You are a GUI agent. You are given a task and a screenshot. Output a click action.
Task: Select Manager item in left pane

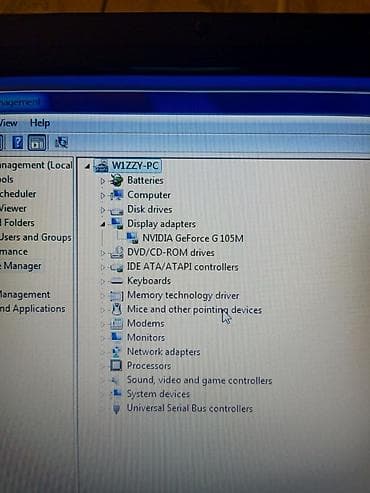21,266
